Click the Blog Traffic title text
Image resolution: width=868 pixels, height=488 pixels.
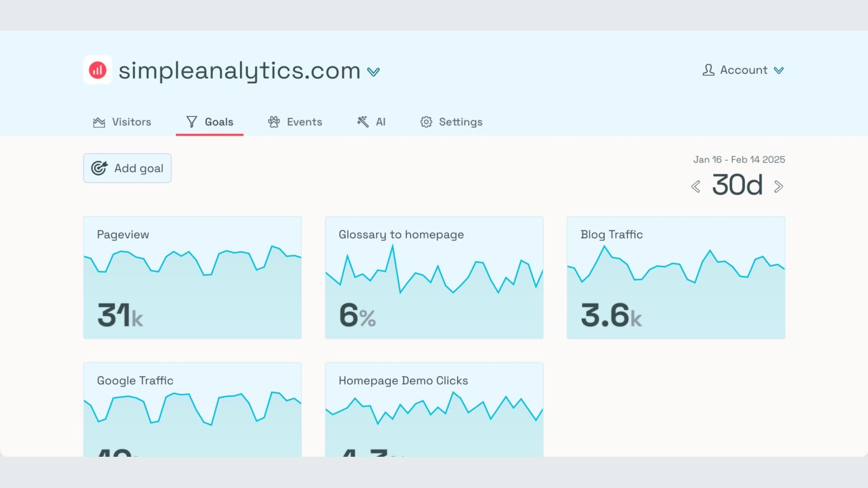pos(611,235)
